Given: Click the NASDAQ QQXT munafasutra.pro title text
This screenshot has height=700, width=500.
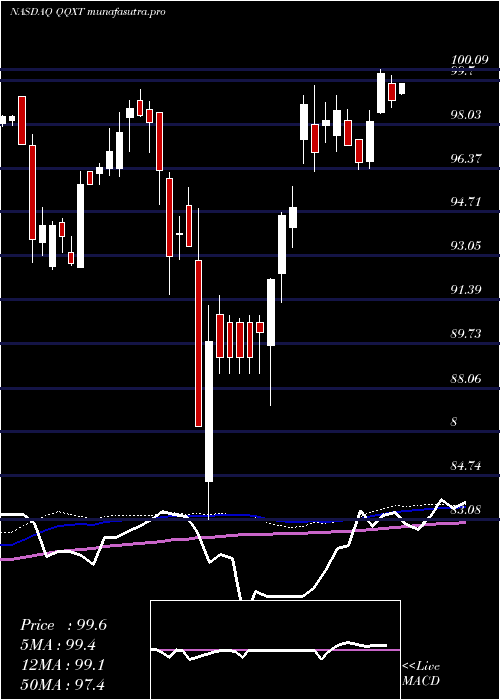Looking at the screenshot, I should 88,12.
